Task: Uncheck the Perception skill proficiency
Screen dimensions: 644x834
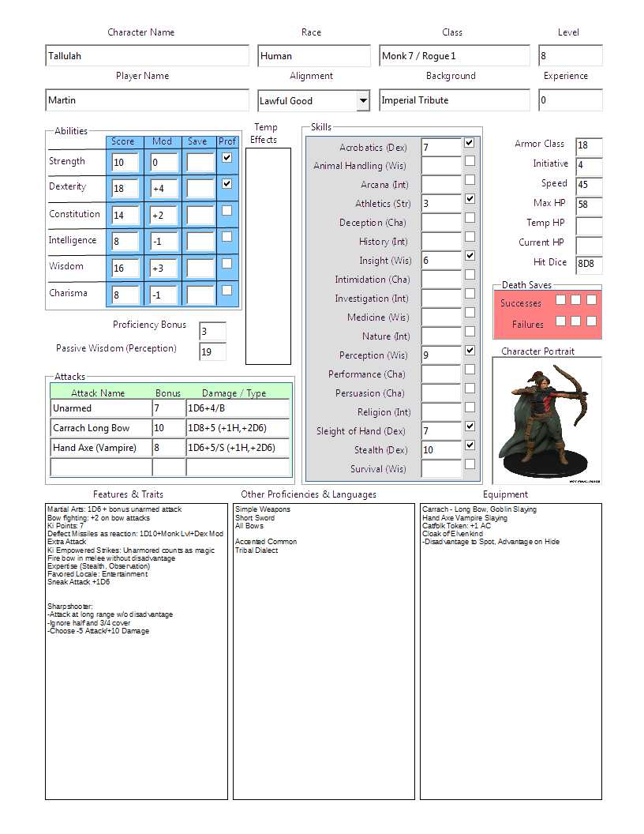Action: tap(470, 350)
